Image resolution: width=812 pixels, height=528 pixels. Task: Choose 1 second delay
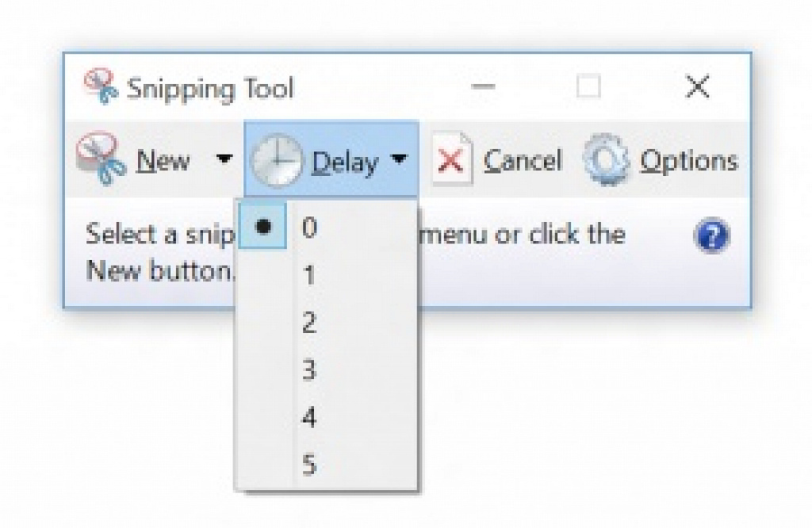[x=327, y=274]
